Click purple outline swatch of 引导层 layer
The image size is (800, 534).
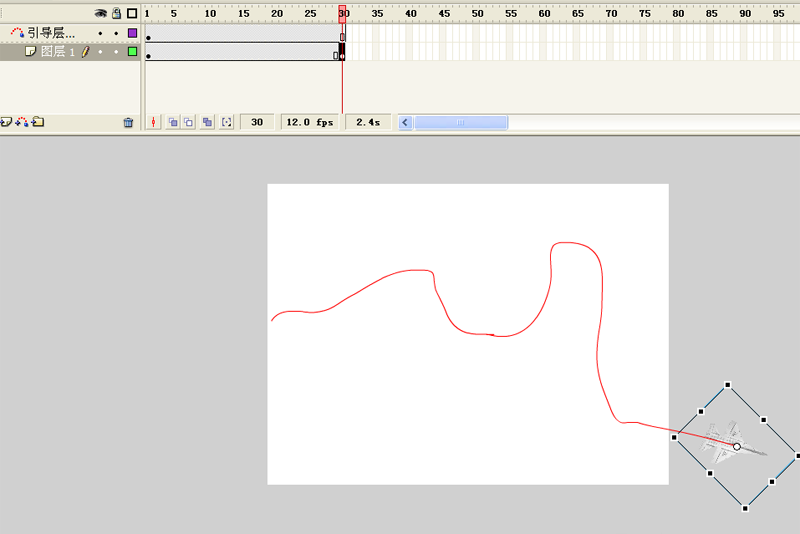[x=133, y=33]
